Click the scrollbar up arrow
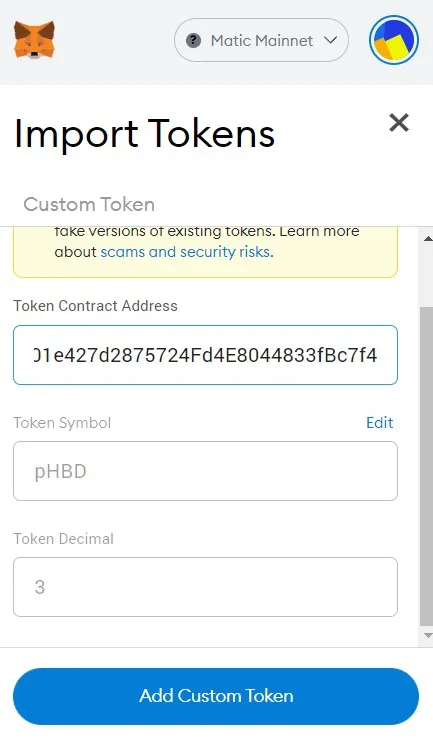433x743 pixels. tap(428, 238)
